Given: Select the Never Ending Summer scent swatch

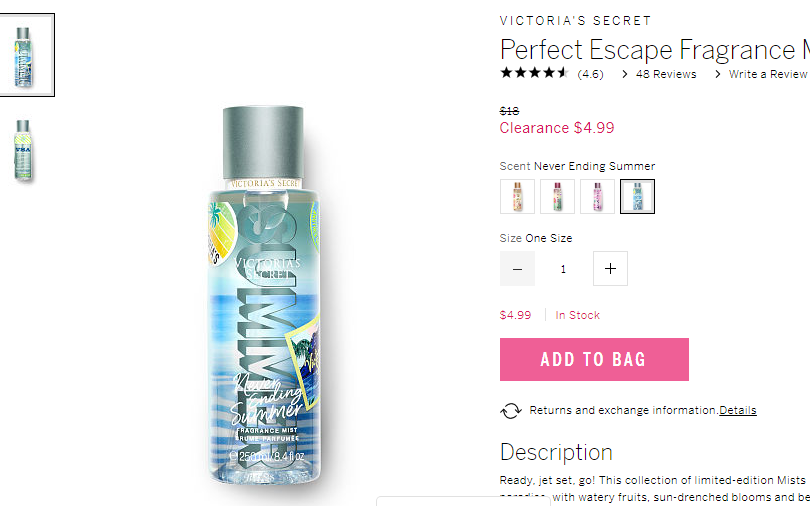Looking at the screenshot, I should pos(637,196).
